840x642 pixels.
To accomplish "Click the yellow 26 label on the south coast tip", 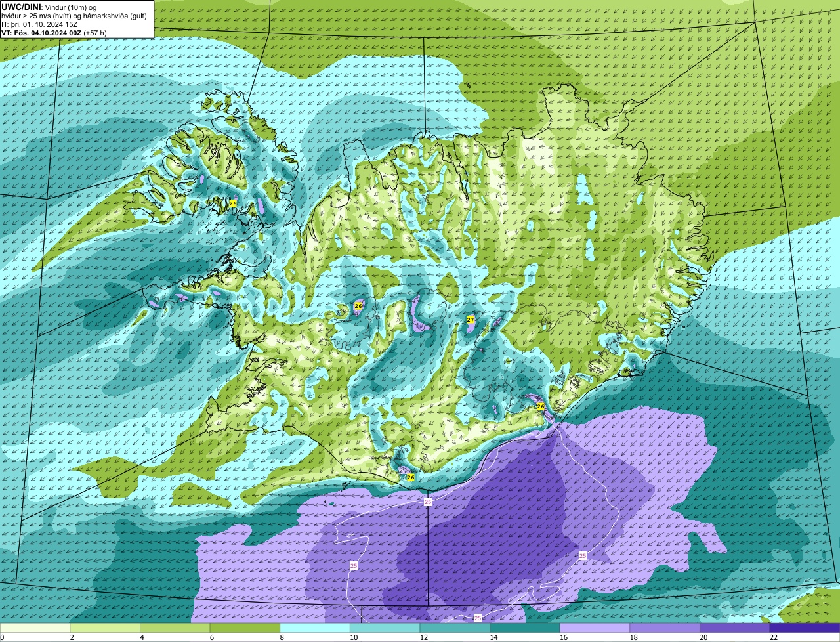I will pos(410,477).
